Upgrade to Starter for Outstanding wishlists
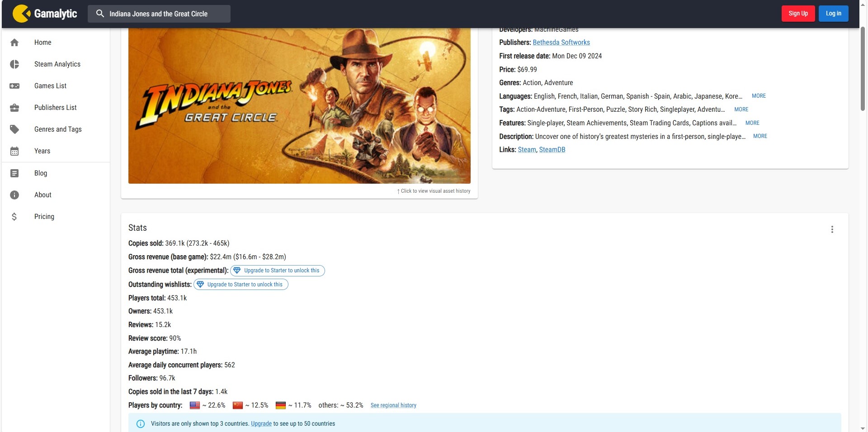The image size is (868, 432). (241, 285)
